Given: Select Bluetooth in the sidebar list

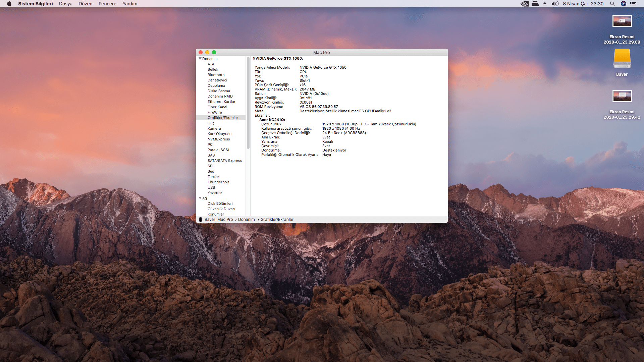Looking at the screenshot, I should click(216, 75).
